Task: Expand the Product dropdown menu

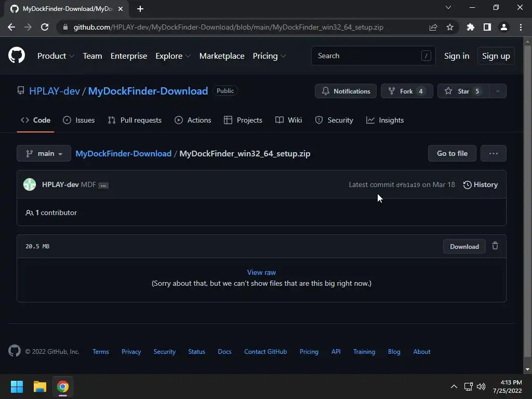Action: pyautogui.click(x=56, y=56)
